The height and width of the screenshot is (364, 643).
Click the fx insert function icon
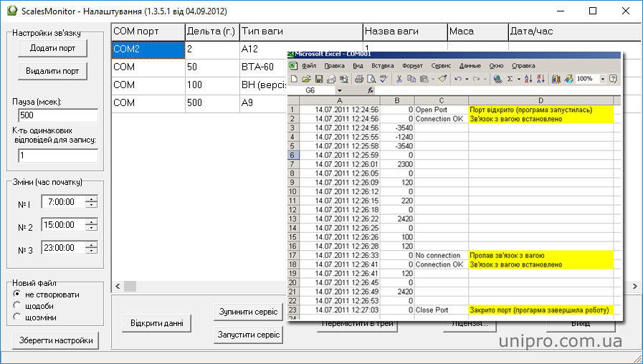(371, 90)
